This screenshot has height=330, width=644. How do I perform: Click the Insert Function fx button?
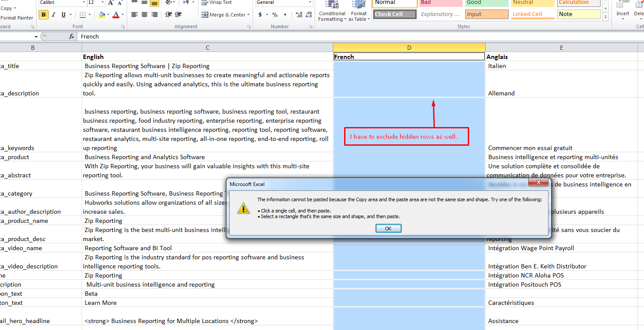click(x=72, y=37)
